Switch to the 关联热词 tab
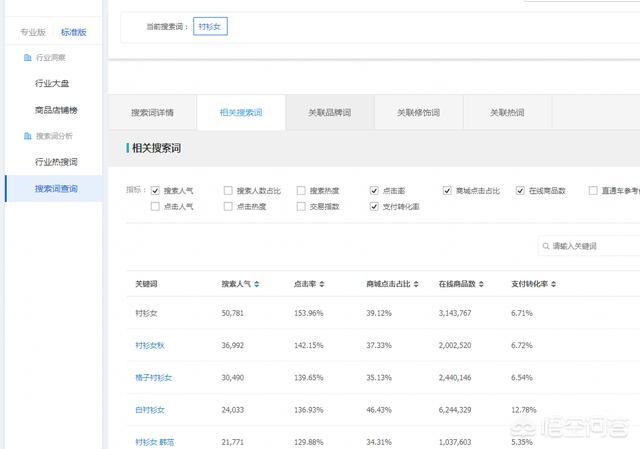The width and height of the screenshot is (640, 449). pyautogui.click(x=507, y=113)
